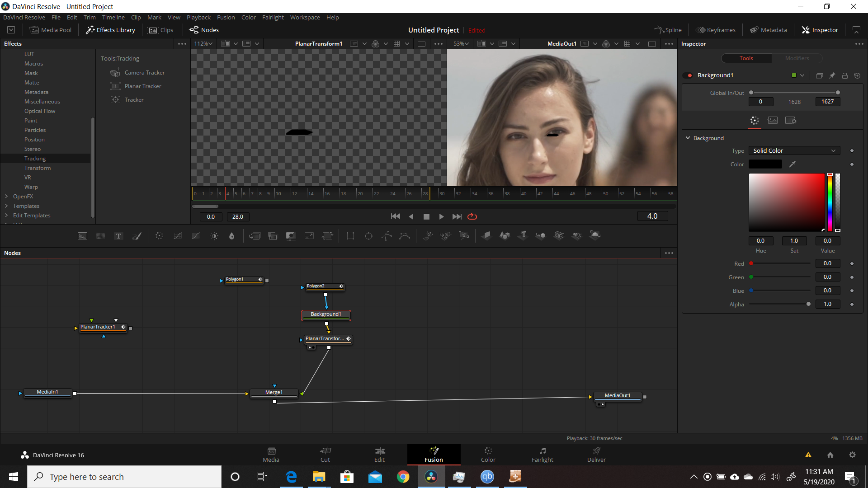Toggle Effects Library panel
Viewport: 868px width, 488px height.
[111, 30]
